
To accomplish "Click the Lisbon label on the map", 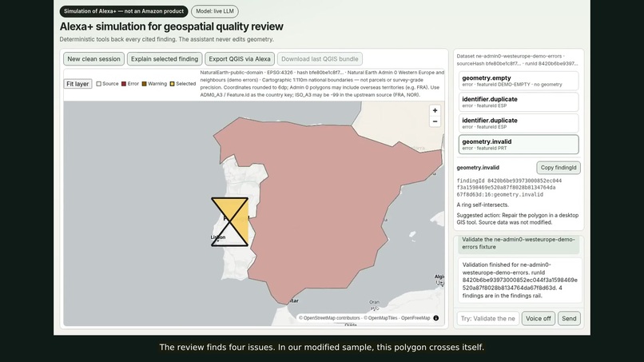I will click(x=217, y=237).
